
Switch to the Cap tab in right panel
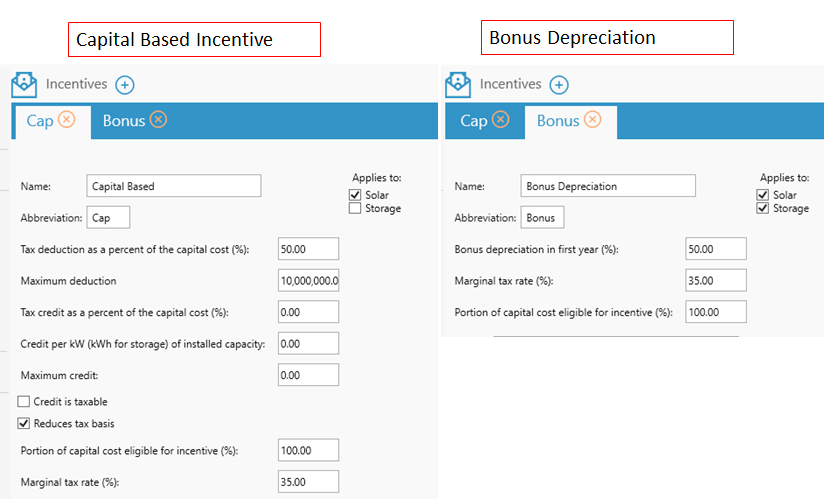(x=473, y=121)
